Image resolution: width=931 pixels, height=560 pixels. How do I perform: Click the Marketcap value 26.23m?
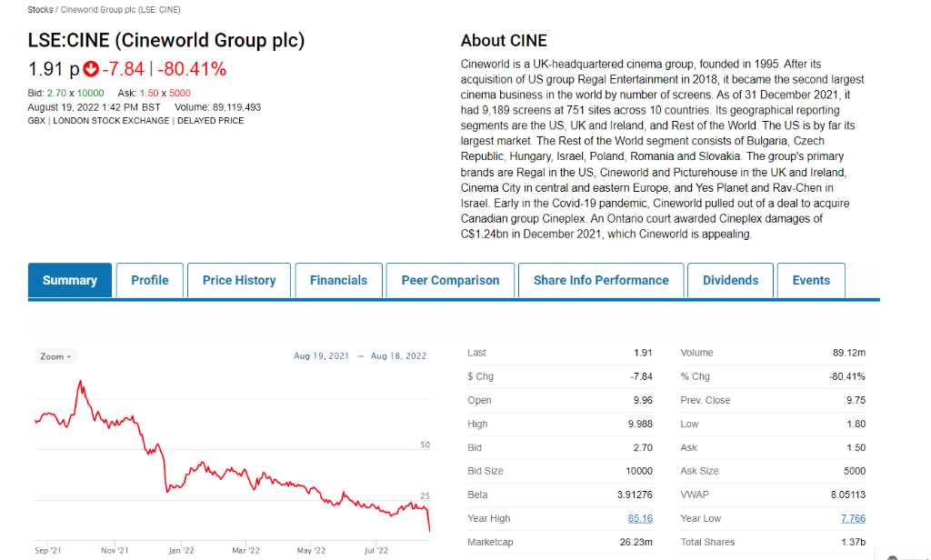(636, 542)
